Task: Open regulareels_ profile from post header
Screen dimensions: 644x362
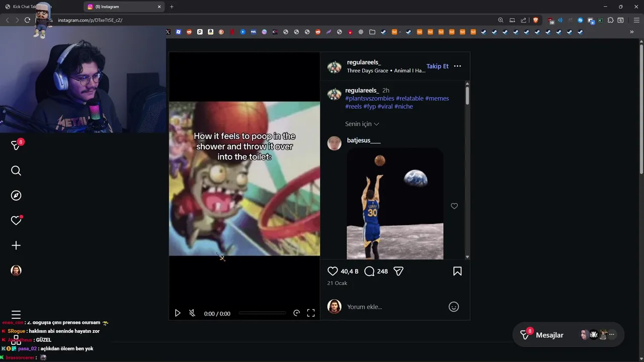Action: [x=364, y=62]
